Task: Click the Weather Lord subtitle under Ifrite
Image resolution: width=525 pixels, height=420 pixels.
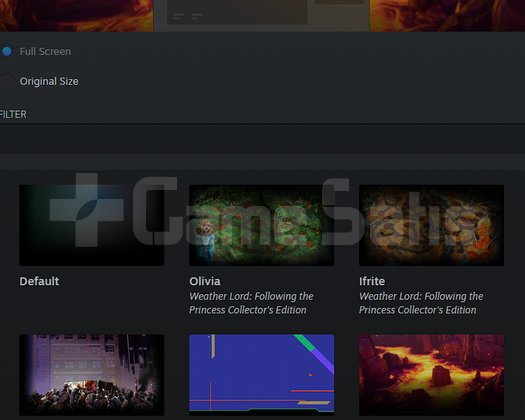Action: coord(421,303)
